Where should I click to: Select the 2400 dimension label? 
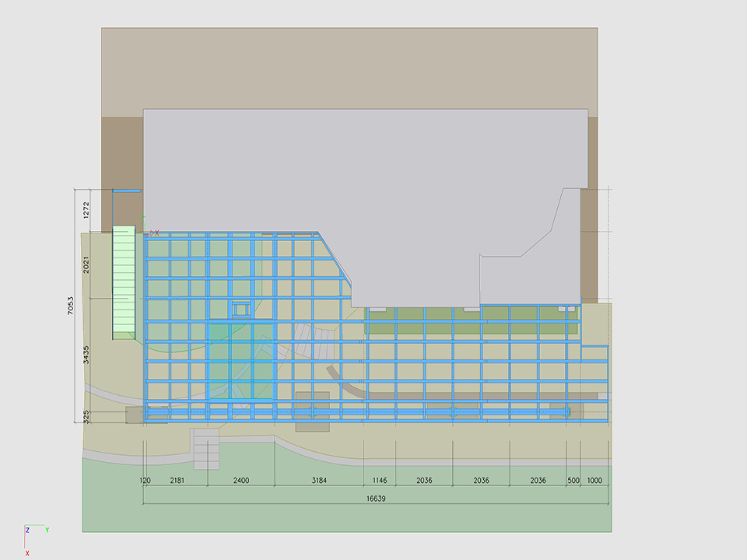coord(240,481)
